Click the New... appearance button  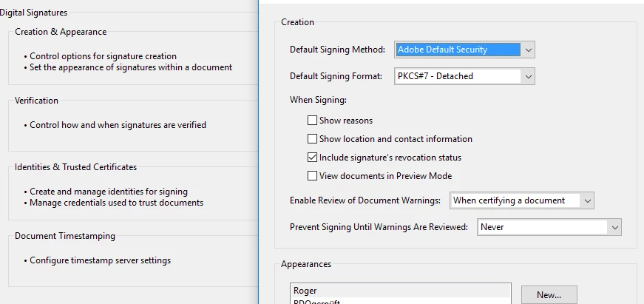[x=549, y=294]
